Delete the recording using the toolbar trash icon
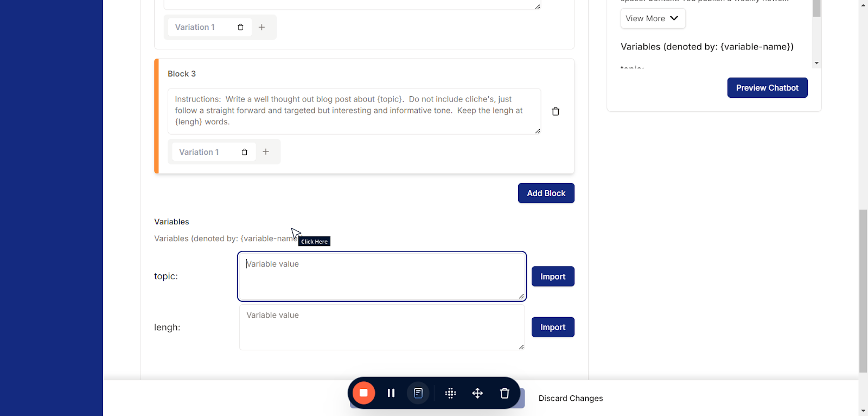Image resolution: width=868 pixels, height=416 pixels. pos(505,393)
